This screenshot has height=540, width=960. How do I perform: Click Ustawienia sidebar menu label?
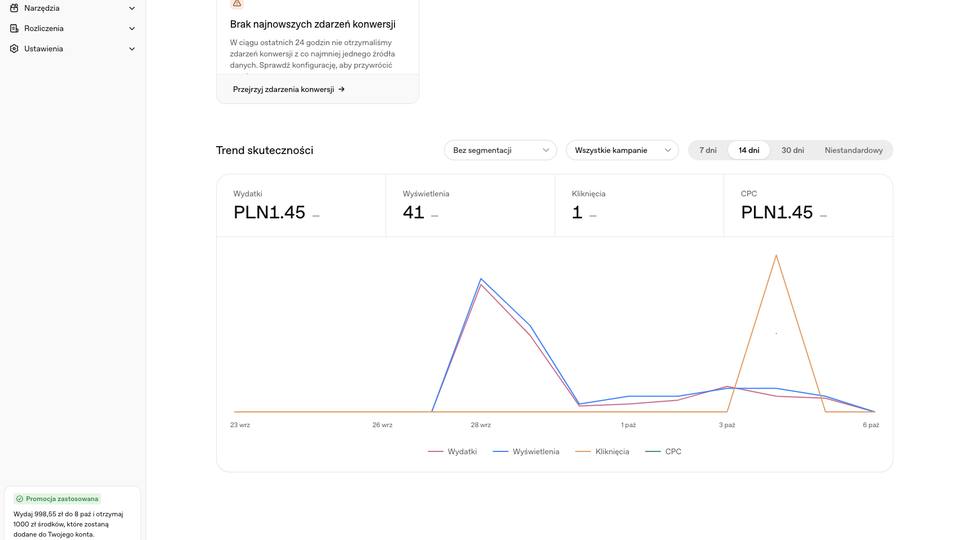point(43,48)
